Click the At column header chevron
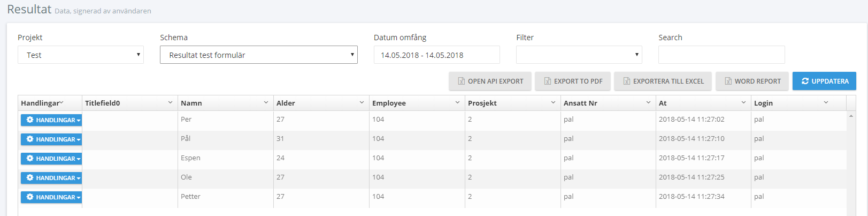 (x=743, y=102)
